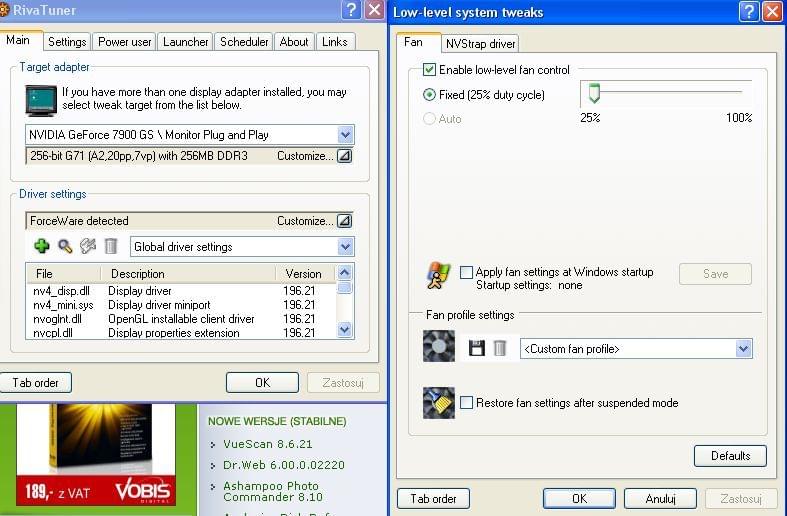Select the nv4_mini.sys row
This screenshot has height=516, width=787.
coord(181,305)
